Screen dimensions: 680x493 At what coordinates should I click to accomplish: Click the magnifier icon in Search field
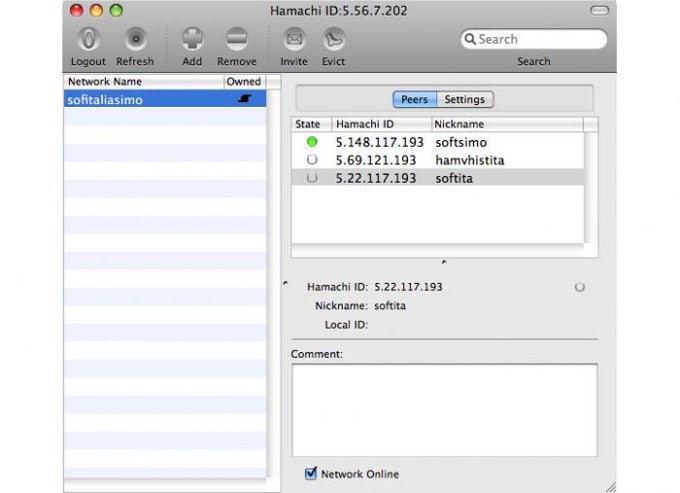470,39
